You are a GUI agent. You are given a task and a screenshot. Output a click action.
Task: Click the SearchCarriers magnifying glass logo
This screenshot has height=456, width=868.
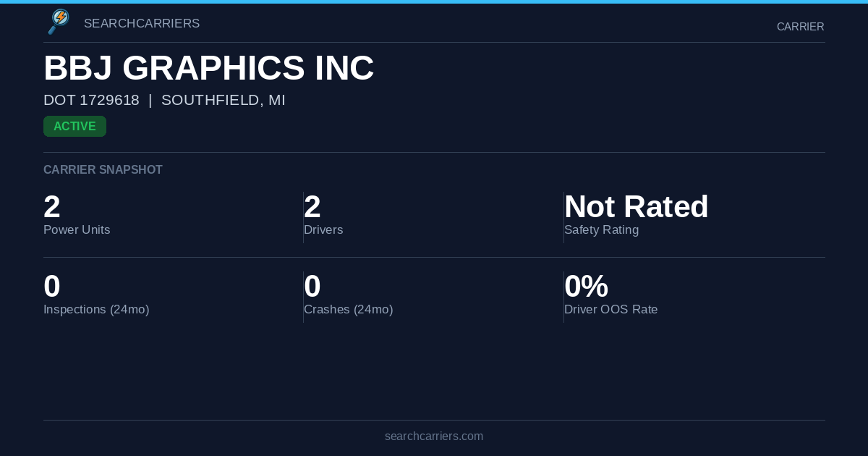click(x=59, y=22)
